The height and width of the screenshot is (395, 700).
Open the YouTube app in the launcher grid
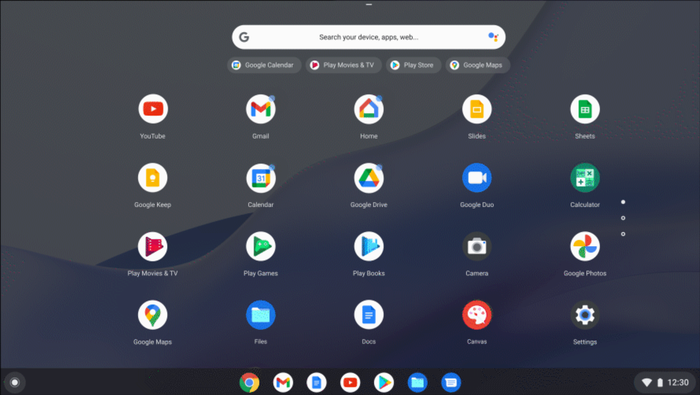coord(153,109)
